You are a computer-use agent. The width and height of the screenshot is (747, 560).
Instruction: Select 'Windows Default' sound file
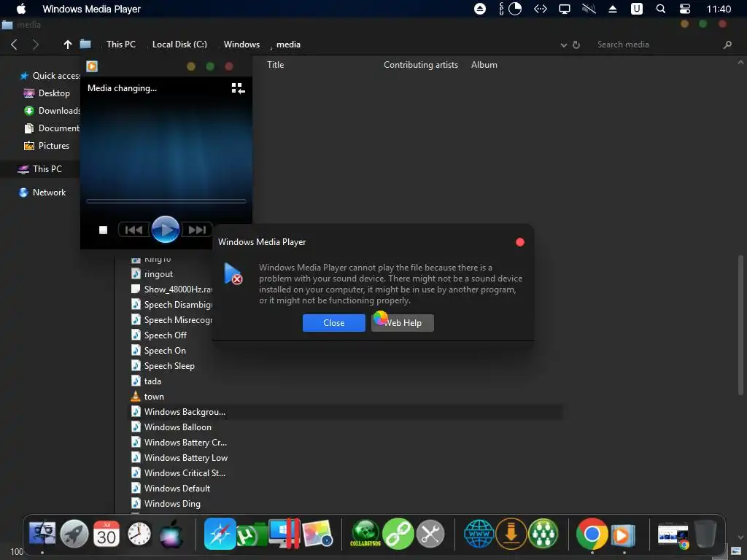(x=171, y=488)
